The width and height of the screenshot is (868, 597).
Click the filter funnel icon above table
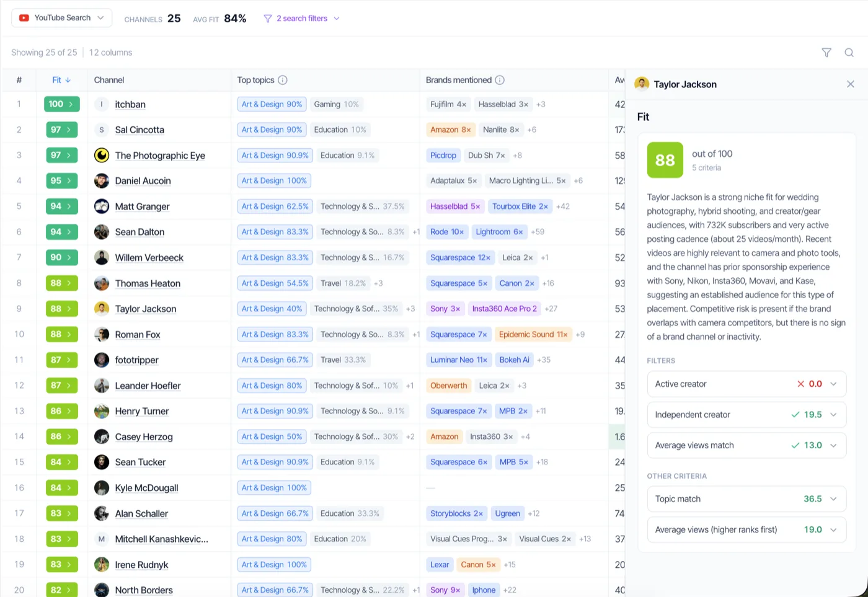tap(826, 53)
